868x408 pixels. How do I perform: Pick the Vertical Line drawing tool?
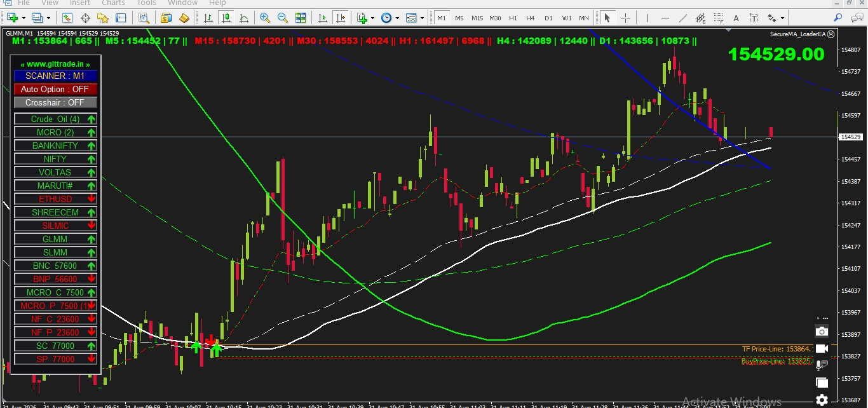[x=647, y=18]
